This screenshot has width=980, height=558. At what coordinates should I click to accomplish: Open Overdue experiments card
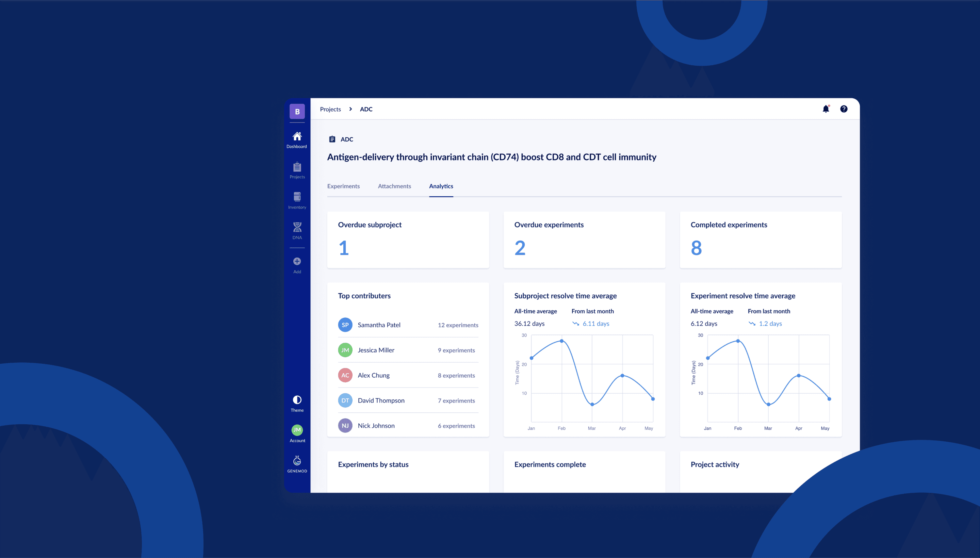pos(584,240)
